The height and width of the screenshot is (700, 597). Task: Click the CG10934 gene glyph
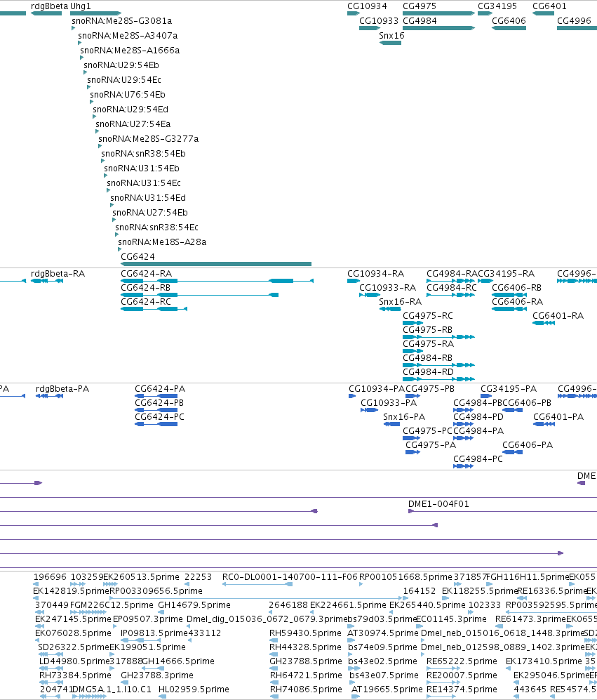pos(354,13)
